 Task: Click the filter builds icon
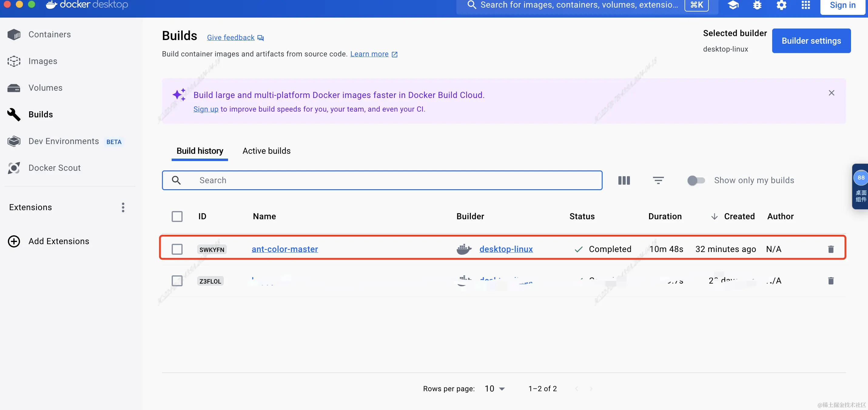[658, 180]
